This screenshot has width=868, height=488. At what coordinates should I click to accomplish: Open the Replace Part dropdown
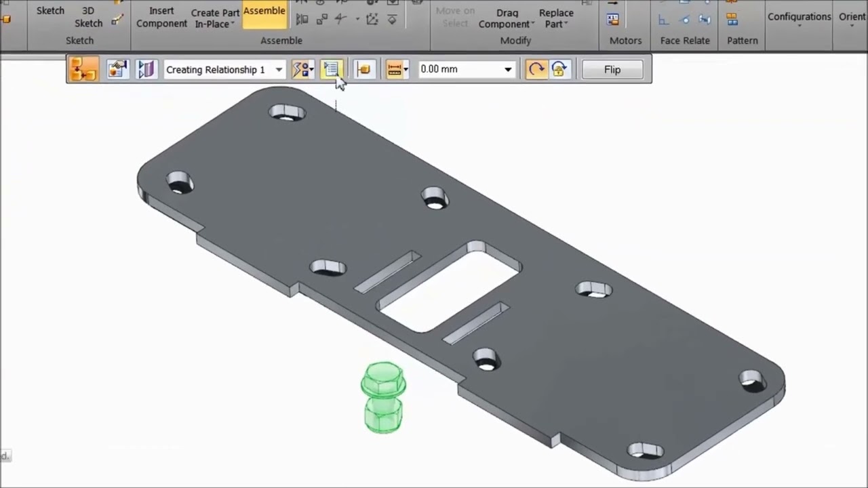pyautogui.click(x=556, y=18)
